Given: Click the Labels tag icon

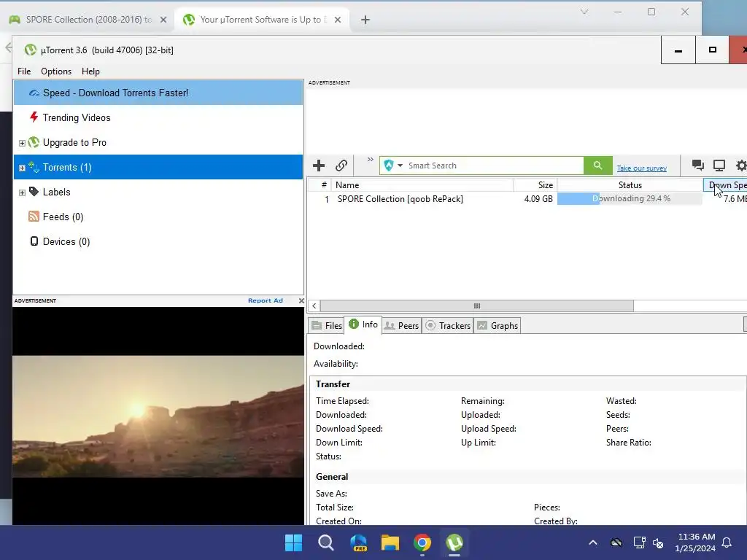Looking at the screenshot, I should (x=34, y=192).
